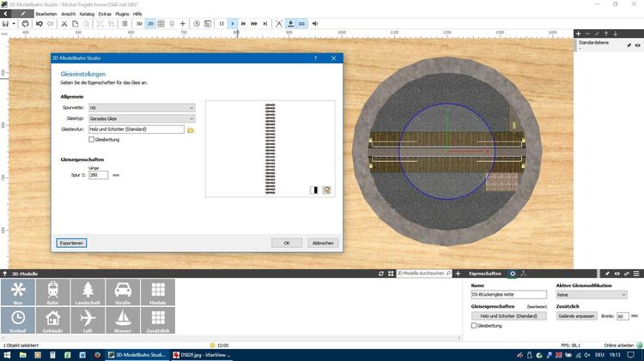The height and width of the screenshot is (361, 644).
Task: Select the Wasser category tile
Action: (123, 320)
